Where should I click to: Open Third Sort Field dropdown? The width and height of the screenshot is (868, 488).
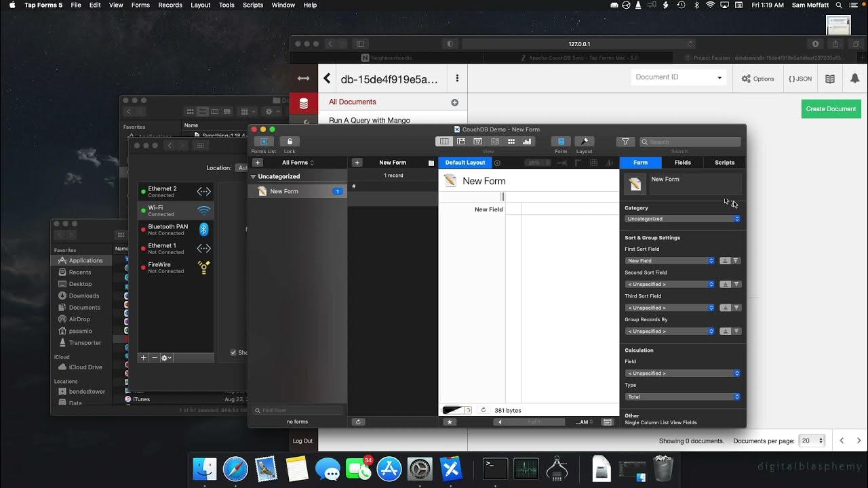(x=670, y=308)
